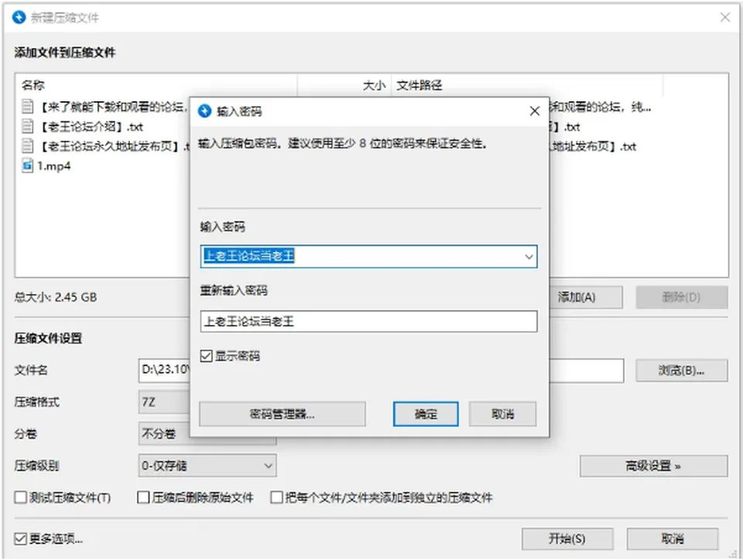
Task: Open the 压缩级别 dropdown
Action: (x=207, y=466)
